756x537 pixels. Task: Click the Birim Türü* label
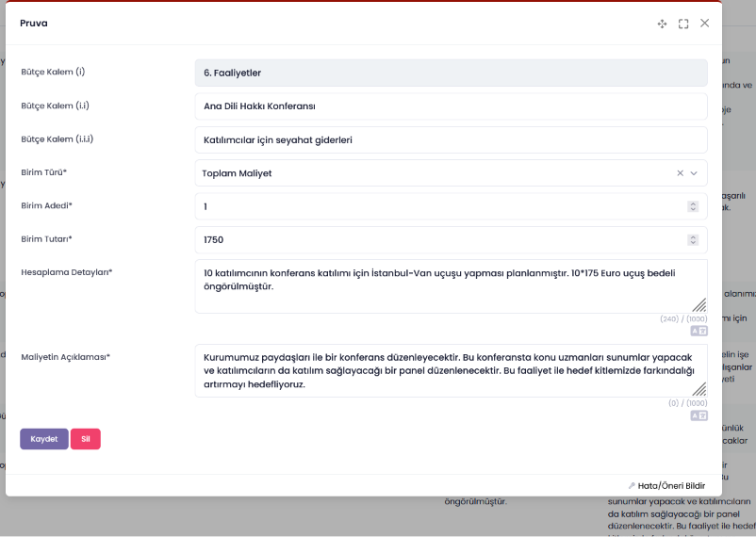click(44, 172)
